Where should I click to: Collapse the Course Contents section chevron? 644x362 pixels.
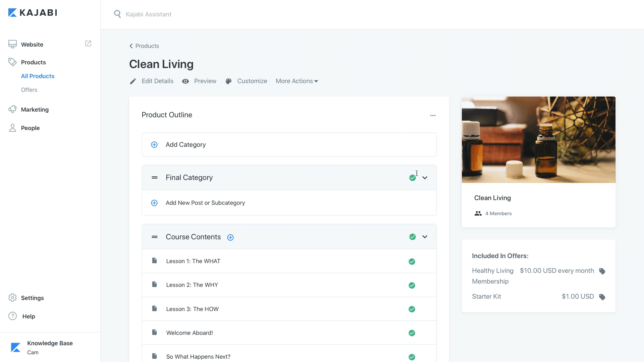(425, 237)
